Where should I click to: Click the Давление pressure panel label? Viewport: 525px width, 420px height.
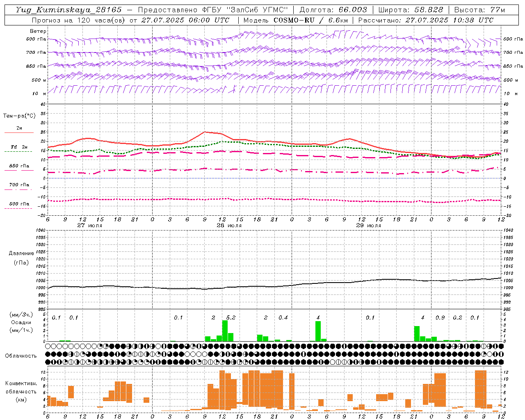[x=21, y=253]
